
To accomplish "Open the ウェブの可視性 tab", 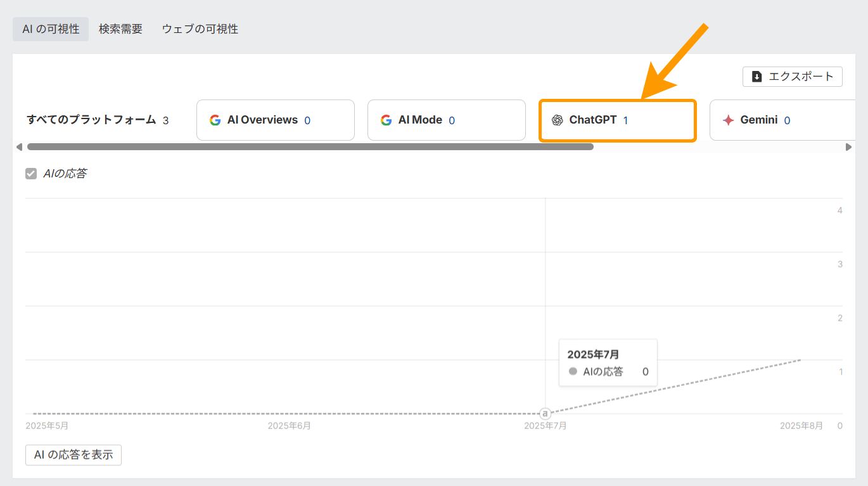I will coord(200,29).
